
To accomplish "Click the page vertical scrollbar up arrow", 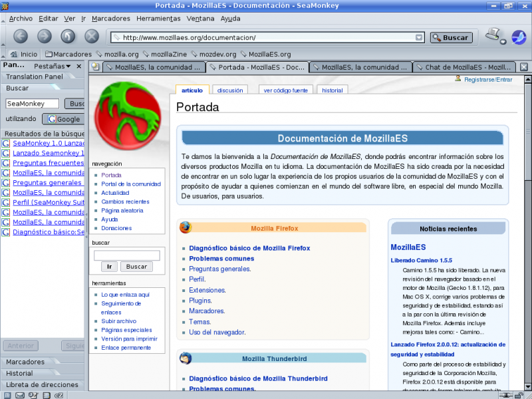I will click(x=528, y=79).
